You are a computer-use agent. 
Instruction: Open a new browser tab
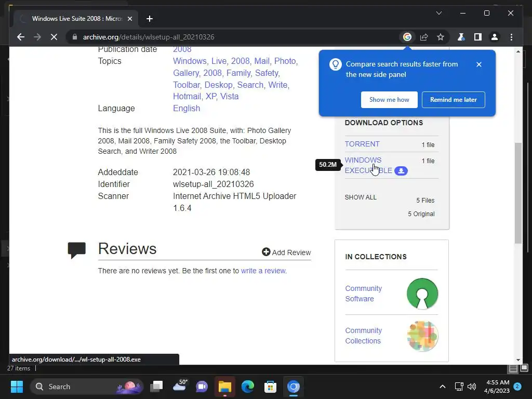(x=150, y=19)
